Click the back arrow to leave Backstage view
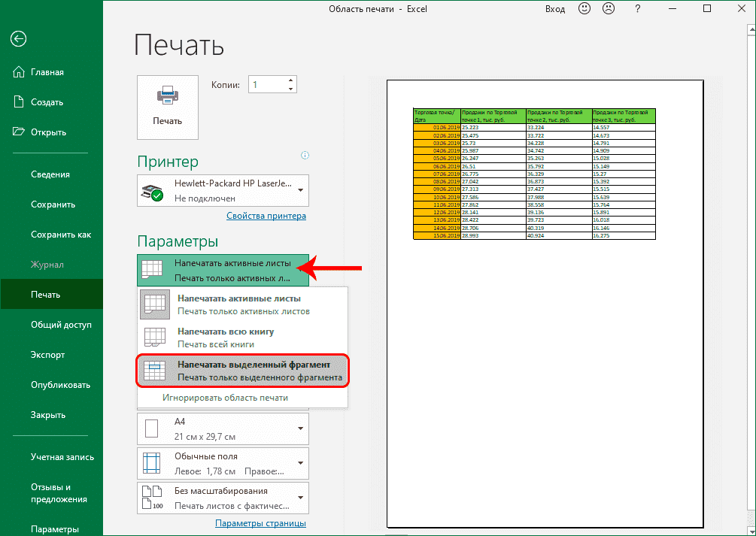This screenshot has width=756, height=536. click(18, 38)
